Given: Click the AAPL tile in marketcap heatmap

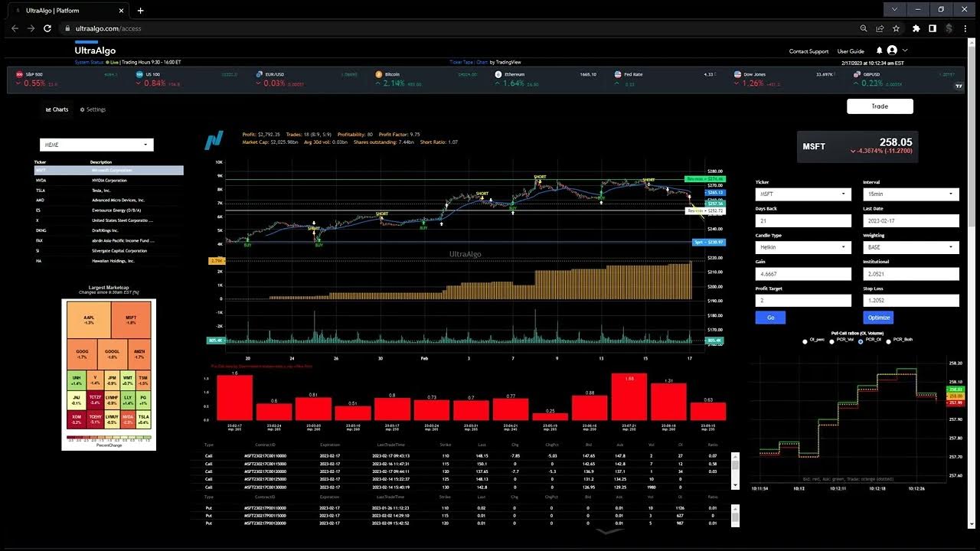Looking at the screenshot, I should click(89, 320).
